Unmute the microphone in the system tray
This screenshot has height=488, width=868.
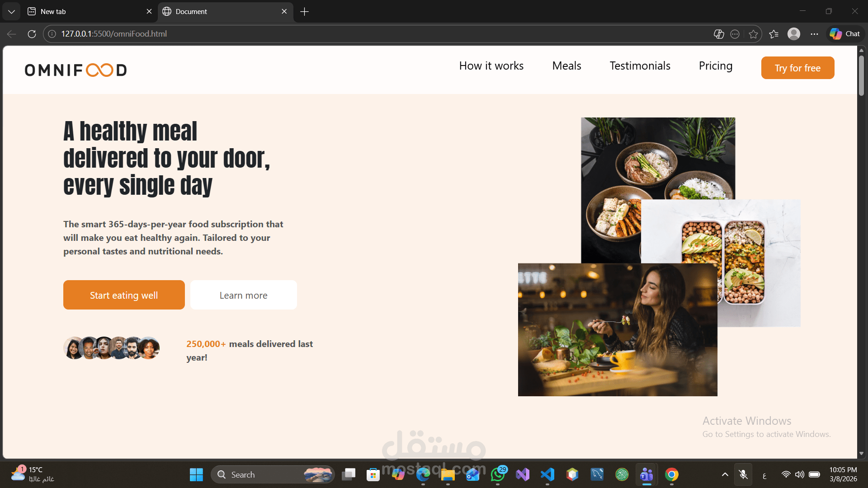click(x=744, y=474)
